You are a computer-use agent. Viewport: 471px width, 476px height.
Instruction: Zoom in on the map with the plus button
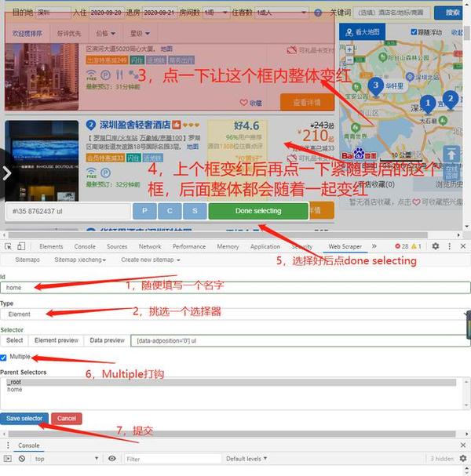pyautogui.click(x=349, y=49)
